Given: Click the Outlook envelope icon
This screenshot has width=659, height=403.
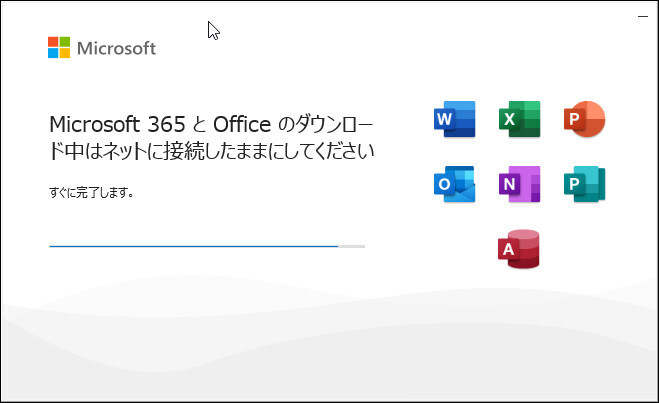Looking at the screenshot, I should [454, 184].
